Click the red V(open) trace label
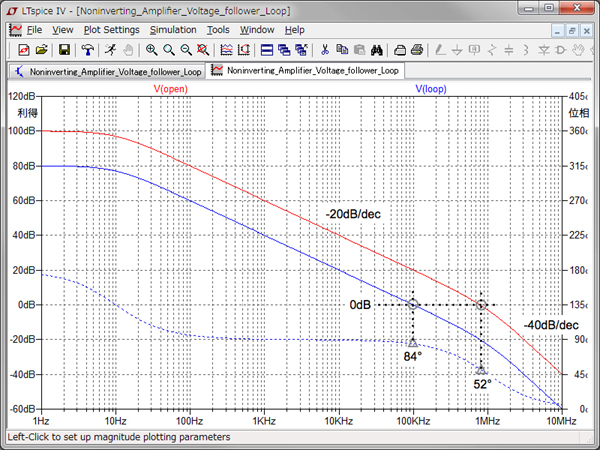This screenshot has width=600, height=450. click(x=170, y=89)
